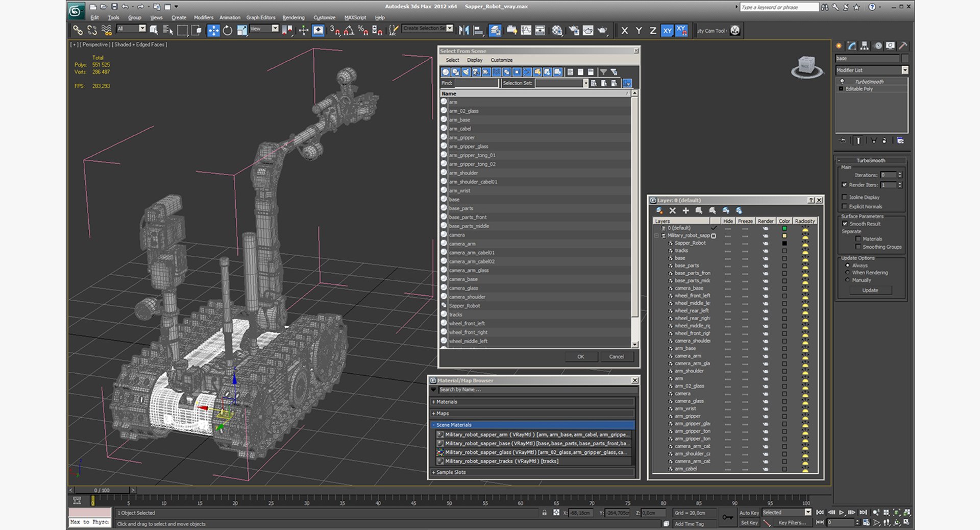Check the Separate by Materials checkbox
The image size is (980, 530).
[x=858, y=238]
